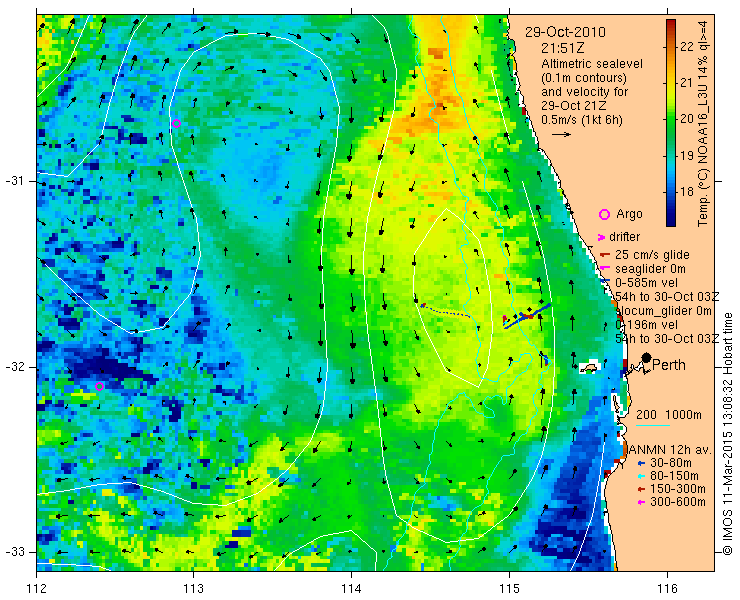Click the black Perth city marker dot
Image resolution: width=740 pixels, height=600 pixels.
click(x=647, y=358)
